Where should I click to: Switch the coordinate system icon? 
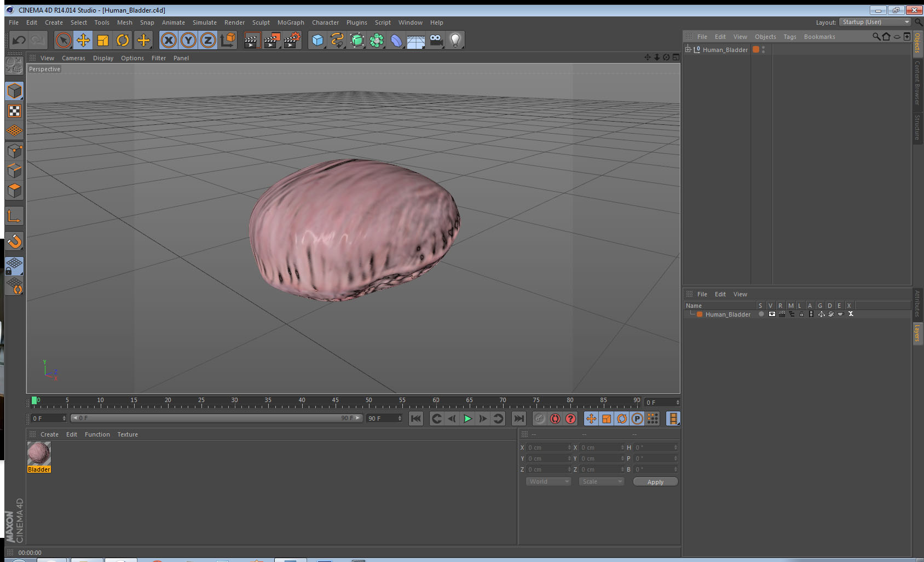[228, 40]
